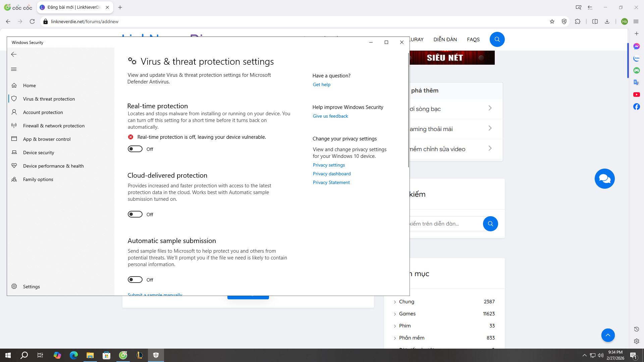The height and width of the screenshot is (362, 644).
Task: Open the Zalo icon in browser sidebar
Action: (x=636, y=58)
